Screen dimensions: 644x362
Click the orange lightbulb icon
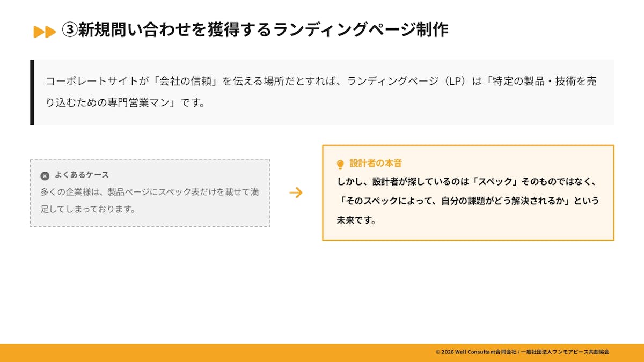(x=340, y=165)
